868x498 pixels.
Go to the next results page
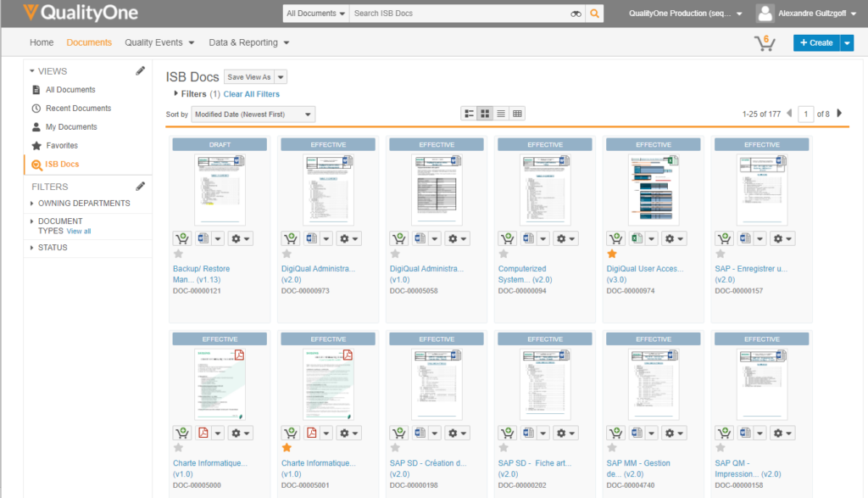(x=839, y=114)
